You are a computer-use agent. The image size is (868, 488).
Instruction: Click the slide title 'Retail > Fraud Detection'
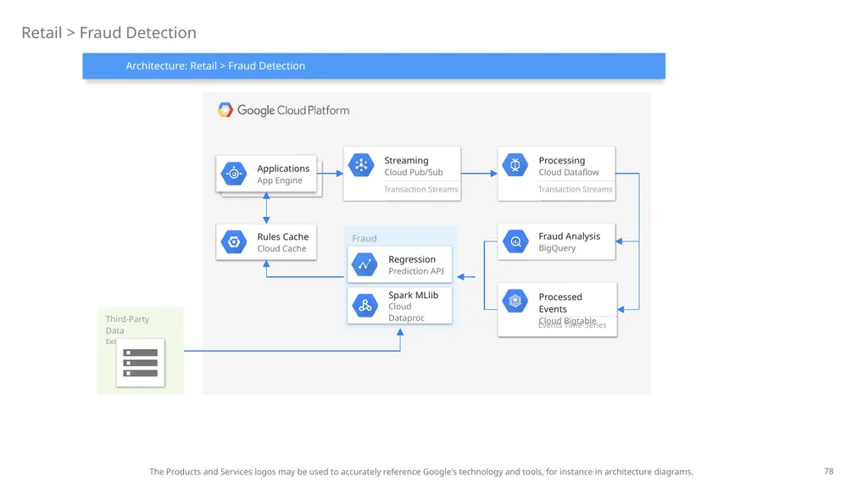click(x=108, y=33)
